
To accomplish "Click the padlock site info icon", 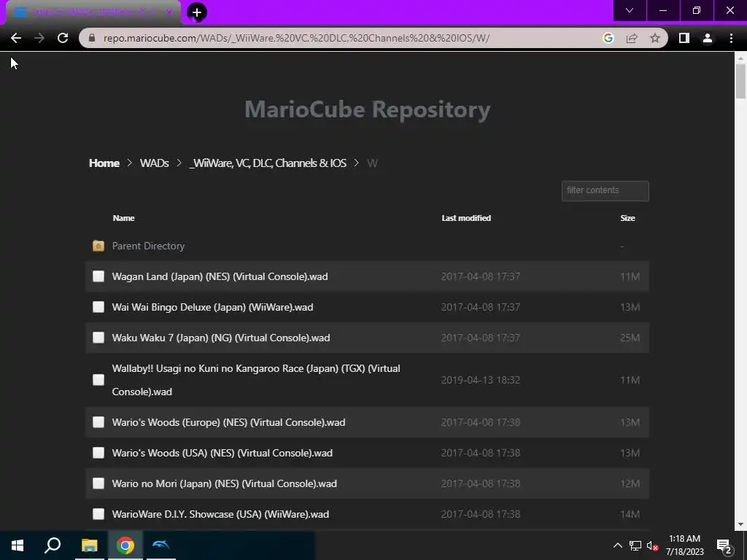I will [92, 38].
